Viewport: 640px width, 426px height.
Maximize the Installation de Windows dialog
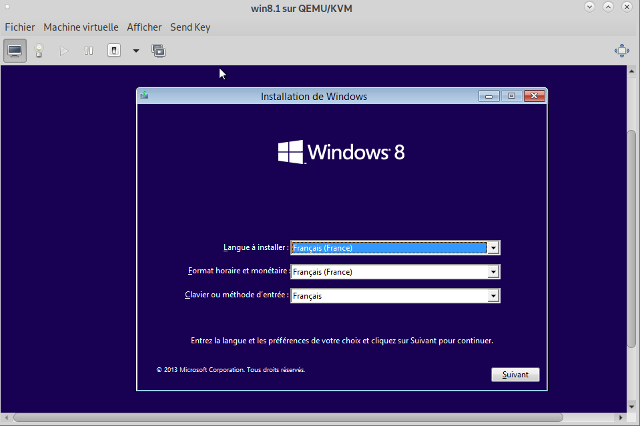coord(511,96)
